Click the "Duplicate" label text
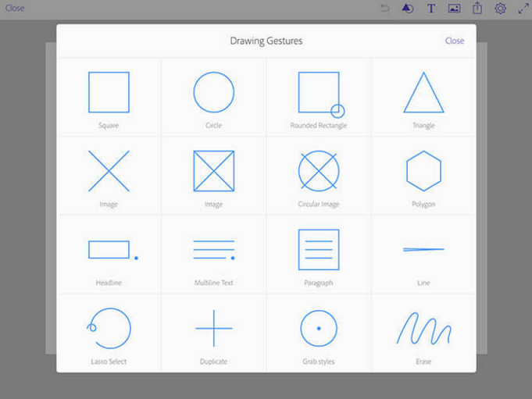532x399 pixels. [214, 362]
